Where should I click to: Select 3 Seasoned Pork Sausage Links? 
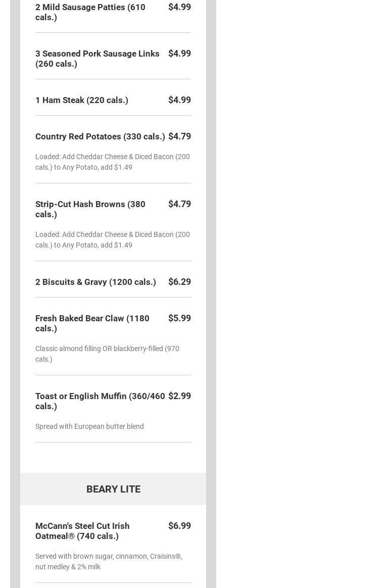pos(97,59)
